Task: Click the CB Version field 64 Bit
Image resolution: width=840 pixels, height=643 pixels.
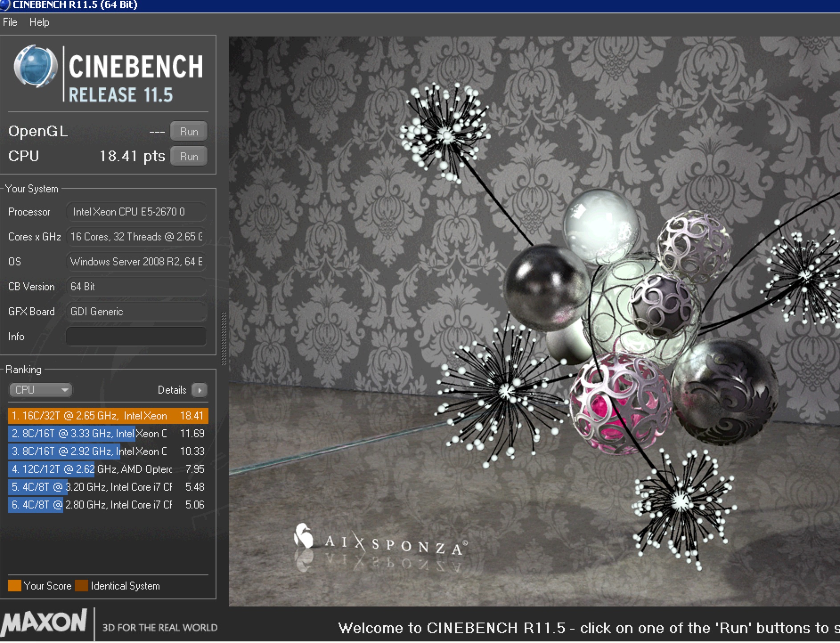Action: (136, 287)
